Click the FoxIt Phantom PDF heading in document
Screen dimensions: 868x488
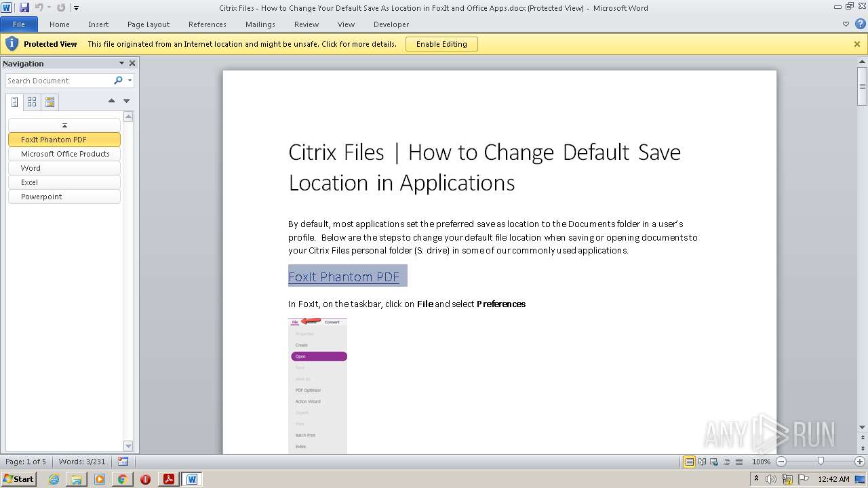click(x=344, y=277)
